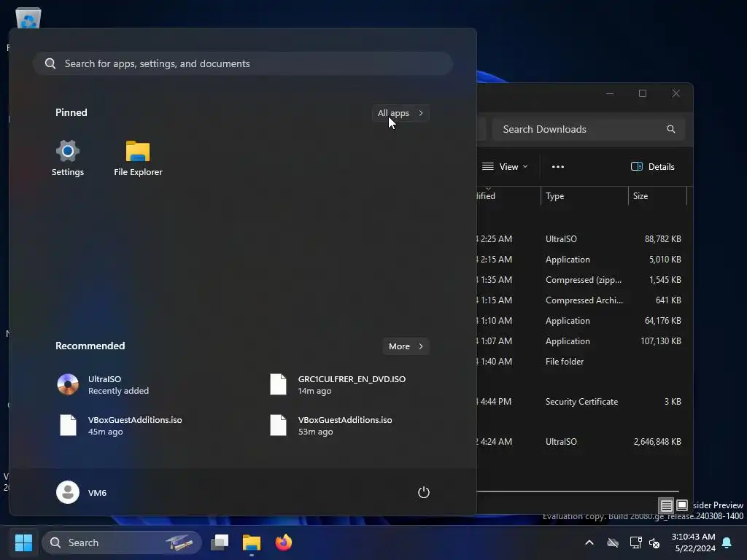Open the pinned Settings app

tap(68, 158)
